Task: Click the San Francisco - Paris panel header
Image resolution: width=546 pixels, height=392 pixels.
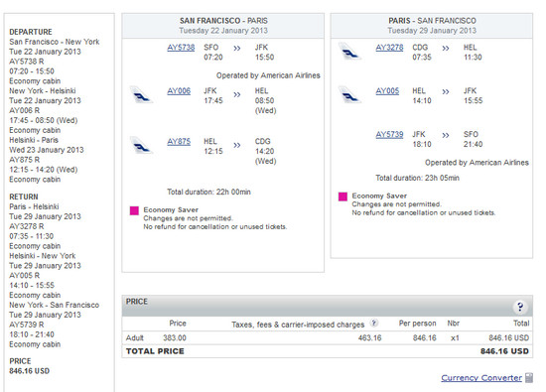Action: [x=223, y=26]
